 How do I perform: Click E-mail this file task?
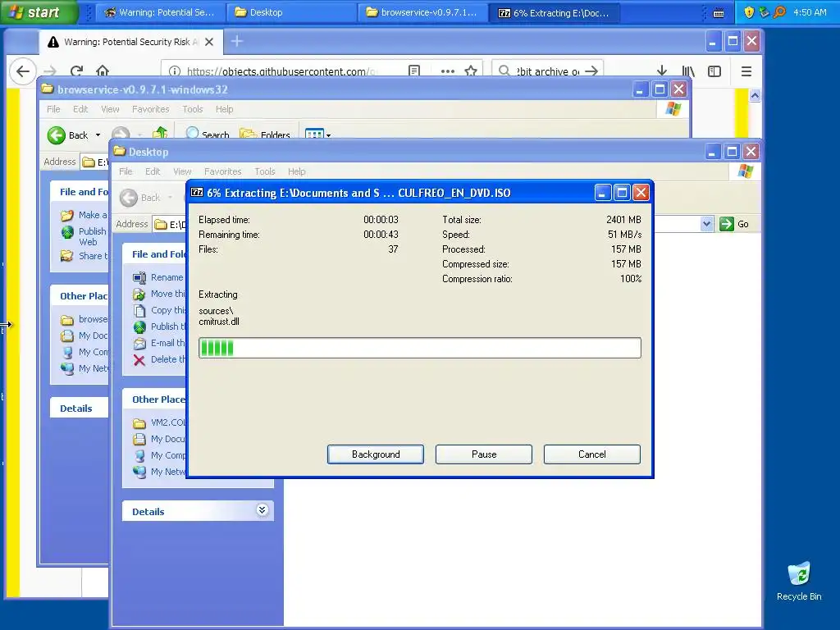click(159, 343)
